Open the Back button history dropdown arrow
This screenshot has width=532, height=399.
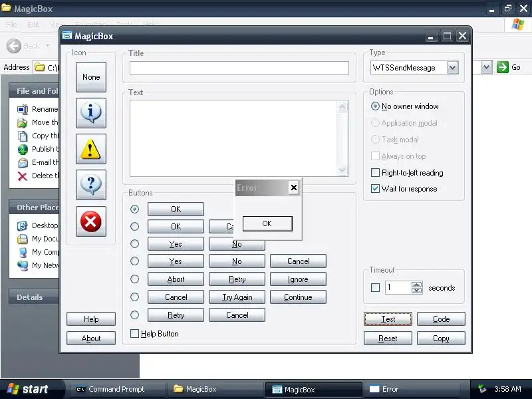47,45
